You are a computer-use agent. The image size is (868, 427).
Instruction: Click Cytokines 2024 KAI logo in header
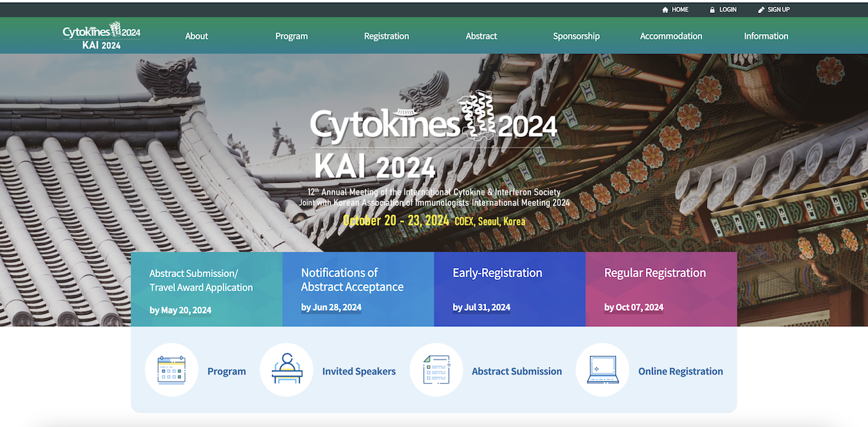tap(101, 35)
